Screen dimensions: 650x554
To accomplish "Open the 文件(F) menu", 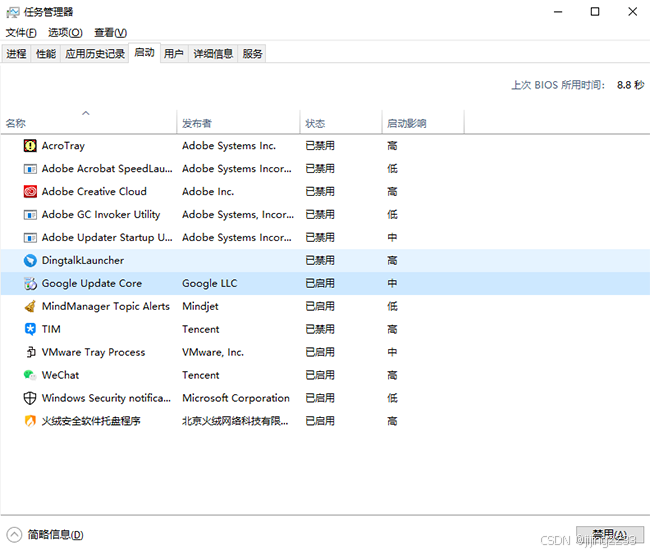I will point(21,32).
